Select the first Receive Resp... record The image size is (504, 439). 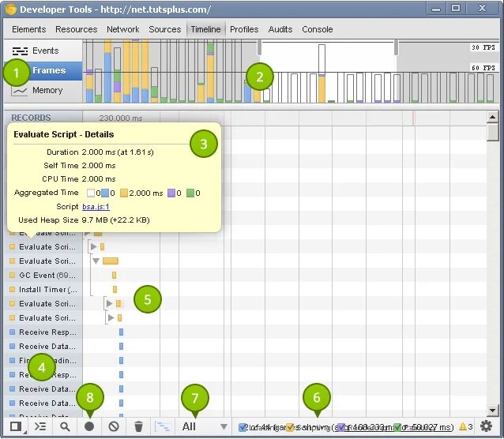pyautogui.click(x=43, y=332)
